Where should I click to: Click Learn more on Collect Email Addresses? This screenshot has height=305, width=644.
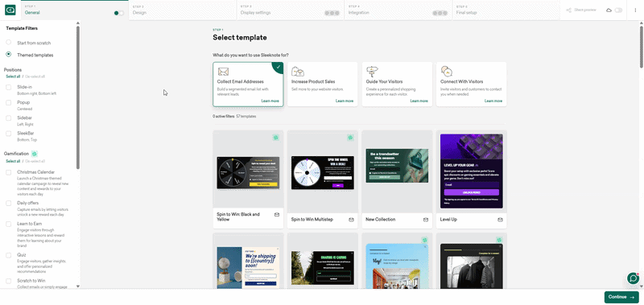tap(270, 101)
